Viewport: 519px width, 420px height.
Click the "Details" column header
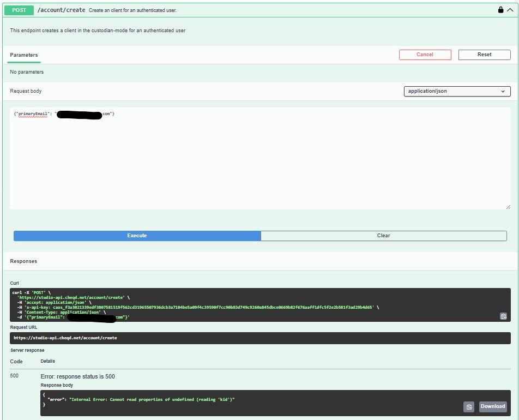(47, 362)
